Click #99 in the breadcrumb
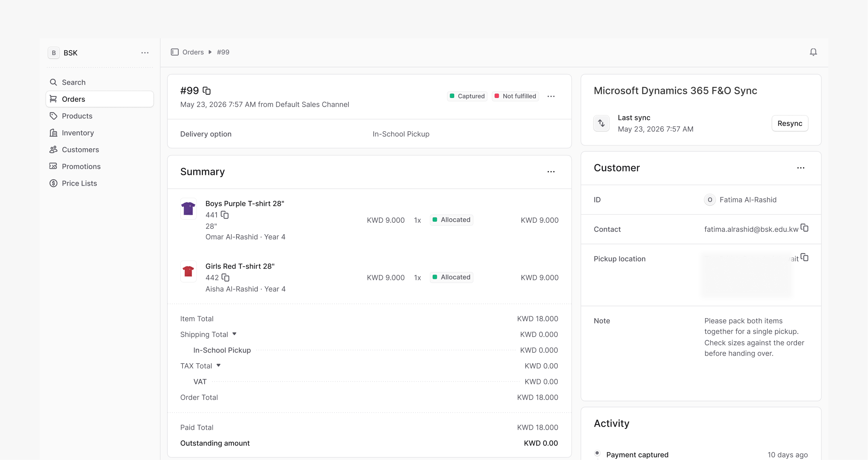The height and width of the screenshot is (460, 868). 223,52
